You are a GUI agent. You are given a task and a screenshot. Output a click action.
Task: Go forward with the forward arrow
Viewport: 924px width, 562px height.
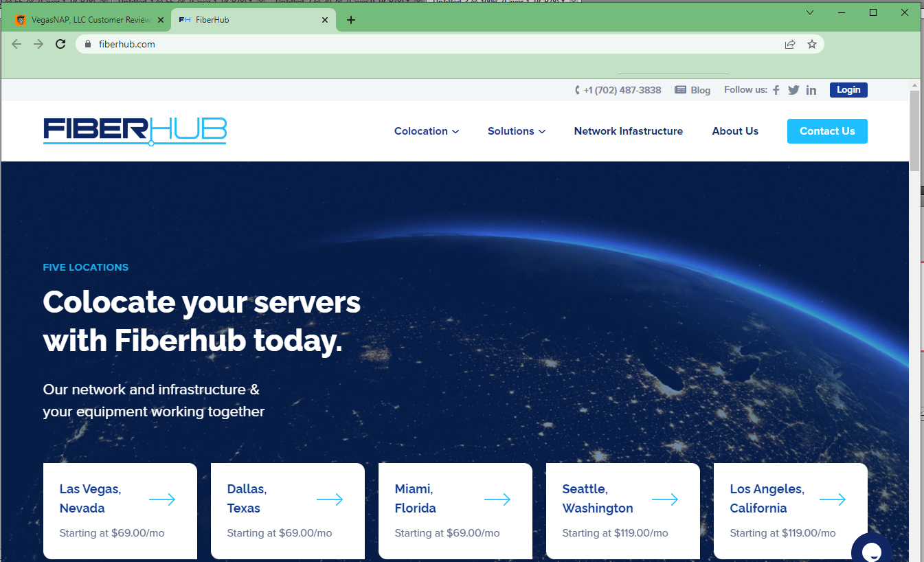38,44
